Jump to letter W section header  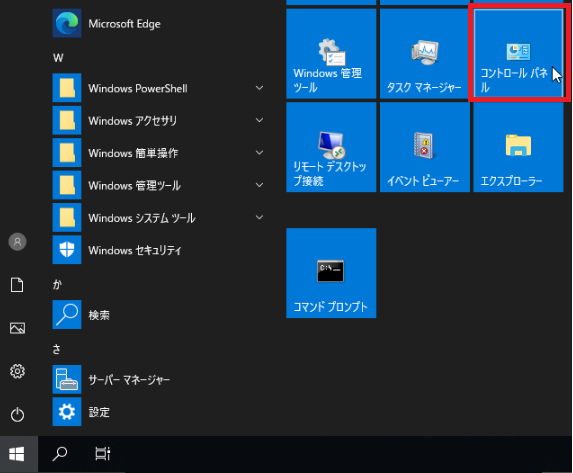click(58, 58)
